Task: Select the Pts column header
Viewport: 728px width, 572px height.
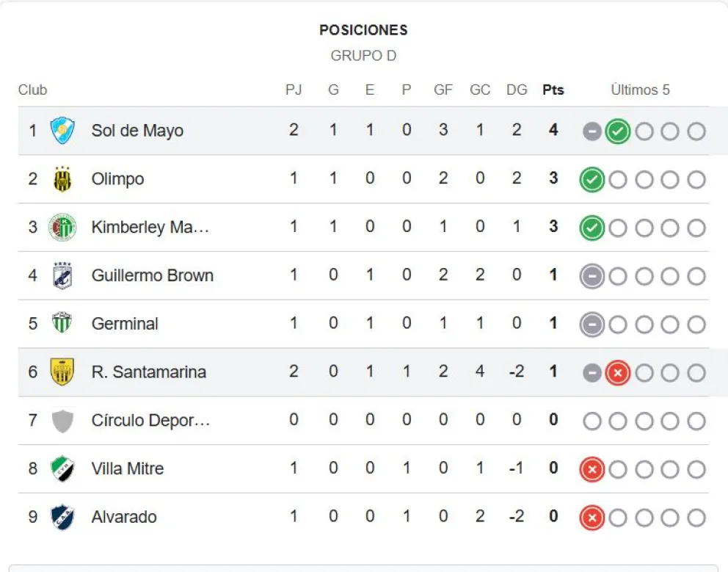Action: pyautogui.click(x=553, y=90)
